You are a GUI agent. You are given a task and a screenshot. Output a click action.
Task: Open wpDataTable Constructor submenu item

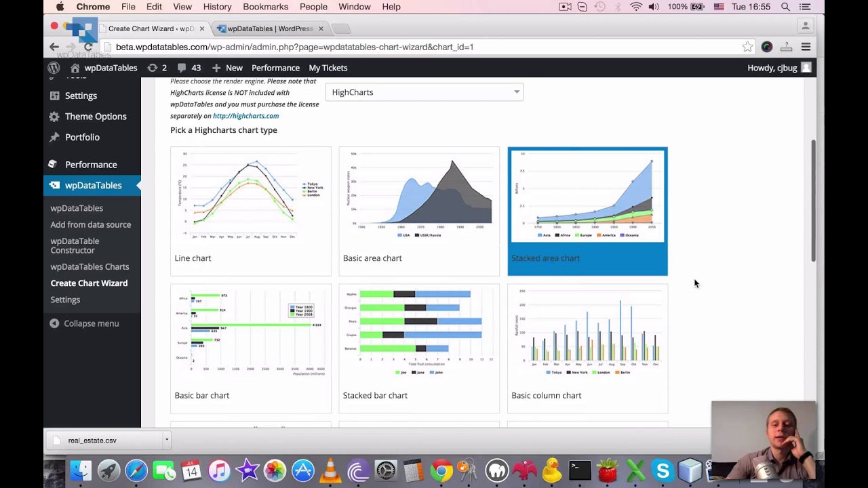(x=75, y=245)
